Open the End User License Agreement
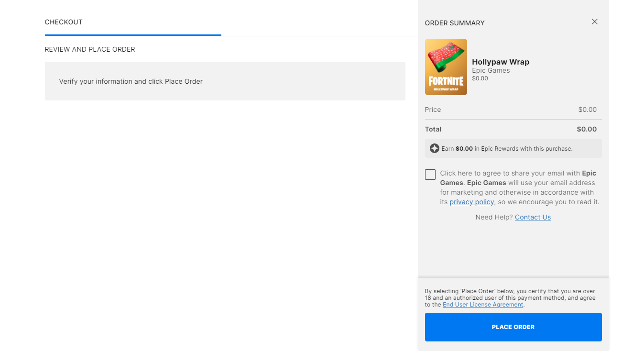 click(483, 305)
